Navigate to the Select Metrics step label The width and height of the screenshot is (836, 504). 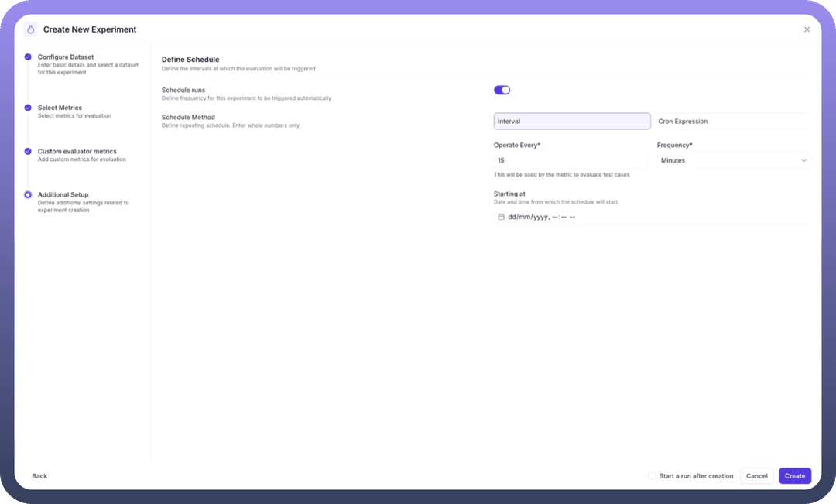pos(60,108)
